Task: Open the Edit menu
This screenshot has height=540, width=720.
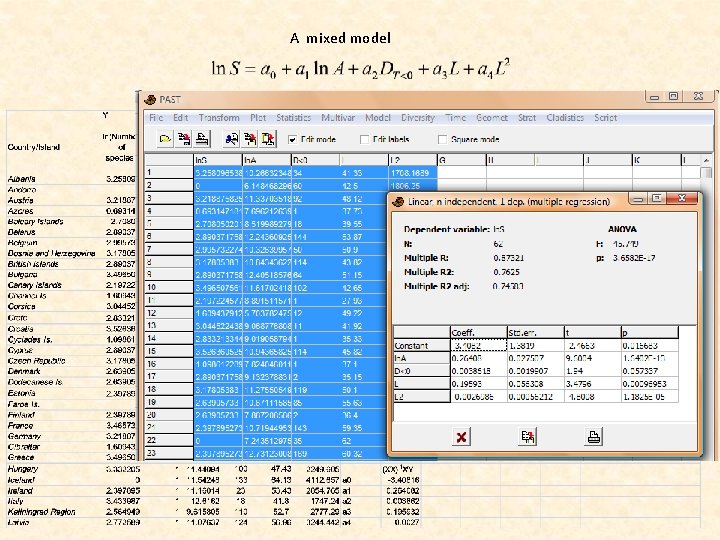Action: click(180, 118)
